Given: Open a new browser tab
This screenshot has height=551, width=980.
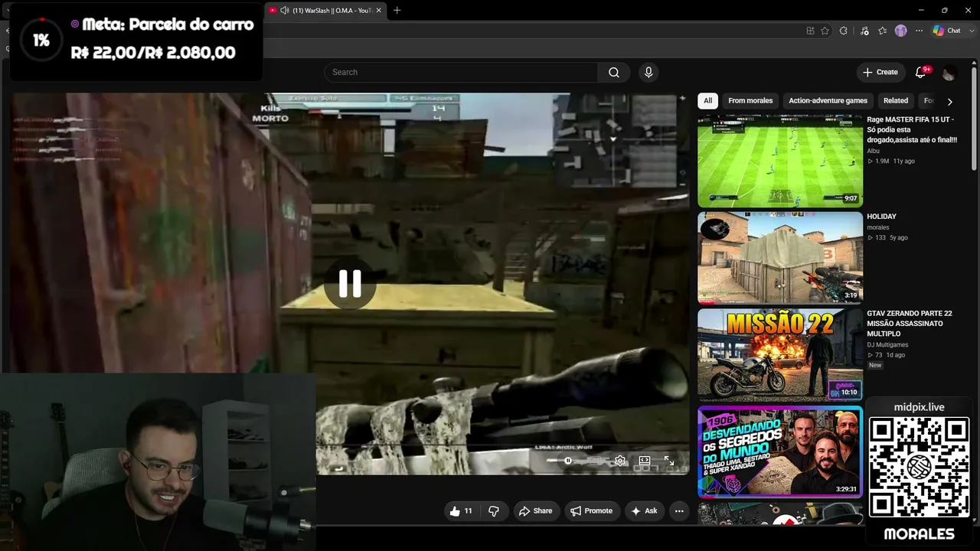Looking at the screenshot, I should tap(397, 10).
